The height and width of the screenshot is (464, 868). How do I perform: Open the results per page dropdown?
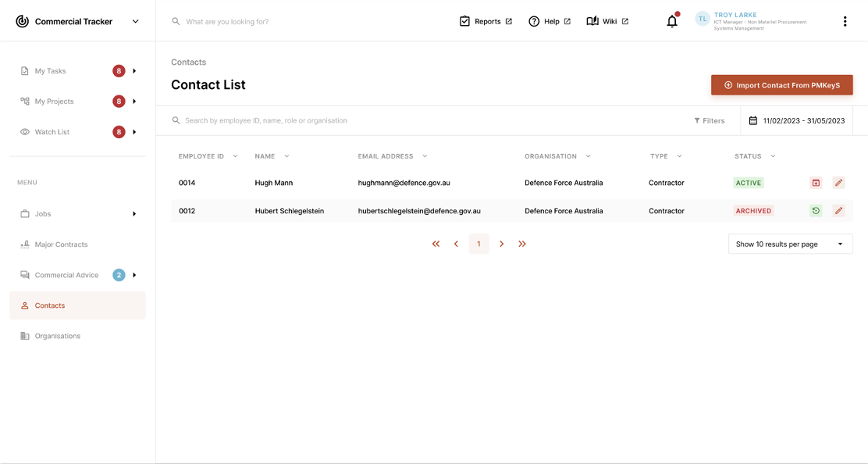[790, 243]
